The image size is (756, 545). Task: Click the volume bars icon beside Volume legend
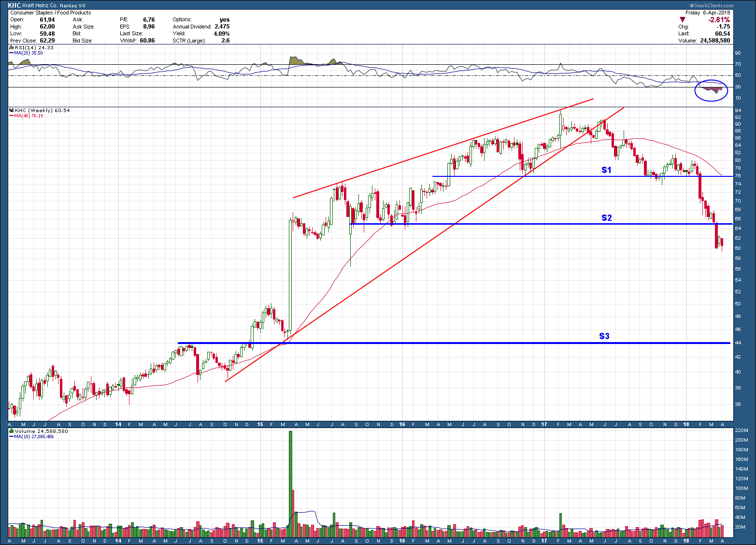12,431
